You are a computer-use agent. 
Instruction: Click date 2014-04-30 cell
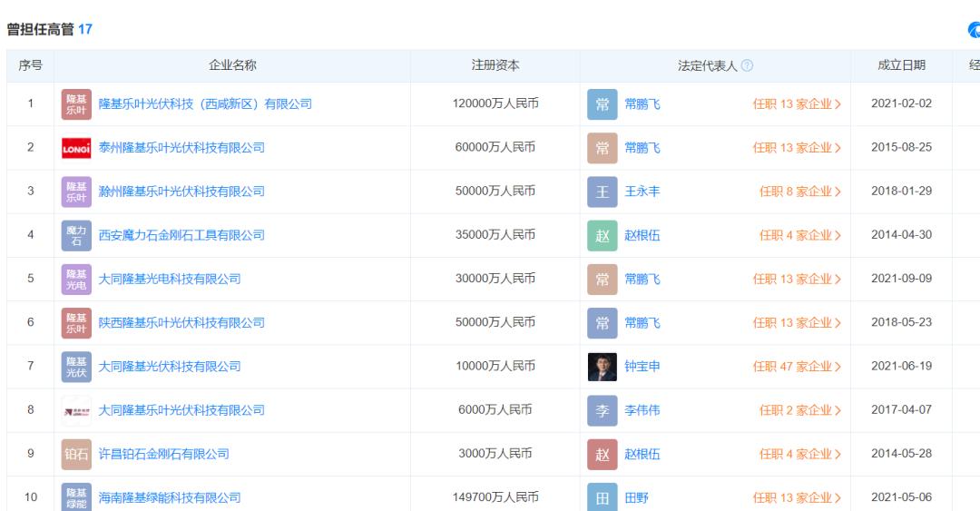[x=901, y=235]
